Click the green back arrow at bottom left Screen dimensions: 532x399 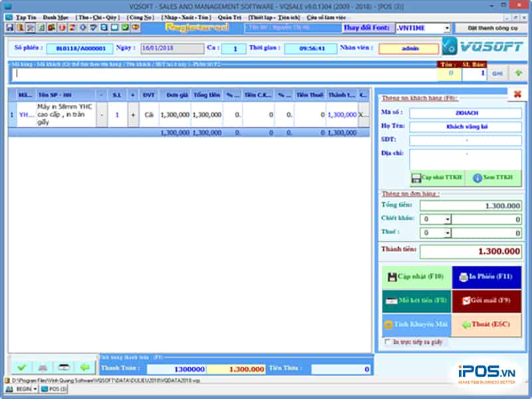pos(84,367)
